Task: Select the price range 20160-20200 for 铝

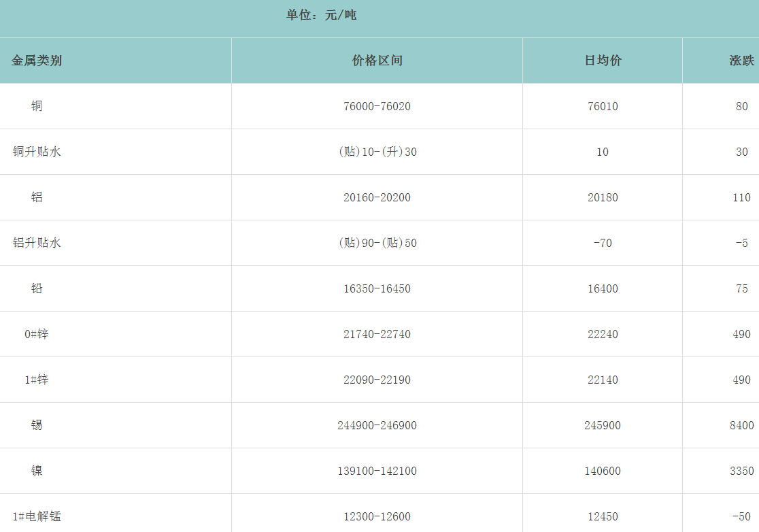Action: coord(377,197)
